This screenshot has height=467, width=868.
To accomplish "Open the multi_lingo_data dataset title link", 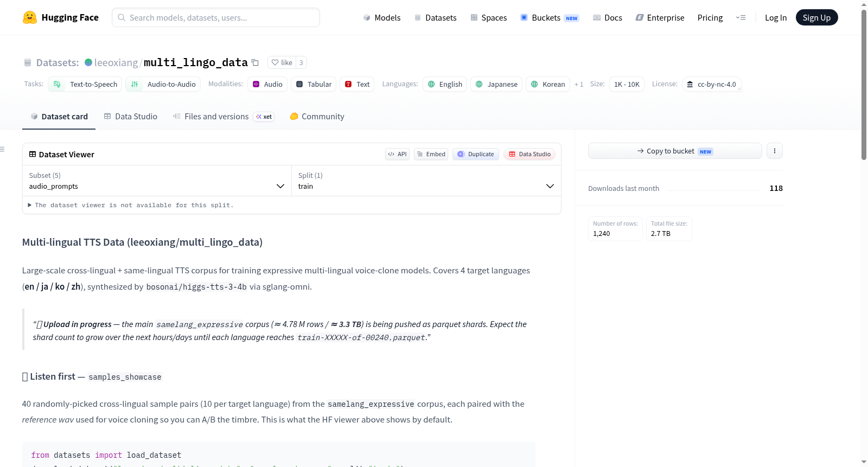I will point(196,62).
